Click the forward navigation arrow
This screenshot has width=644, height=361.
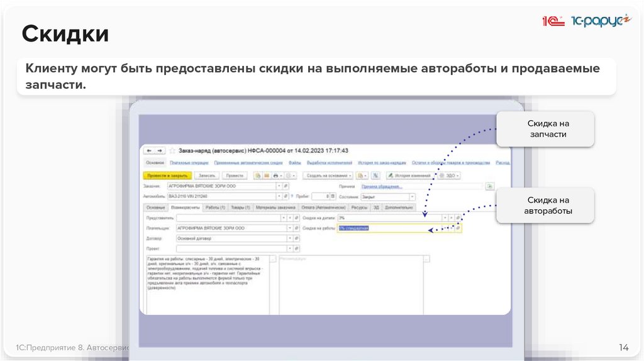[160, 151]
